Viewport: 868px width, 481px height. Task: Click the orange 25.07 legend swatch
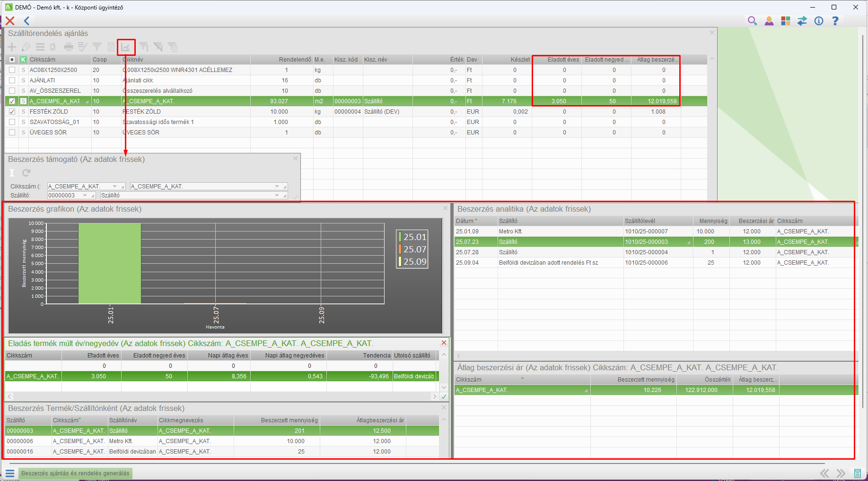pos(400,249)
